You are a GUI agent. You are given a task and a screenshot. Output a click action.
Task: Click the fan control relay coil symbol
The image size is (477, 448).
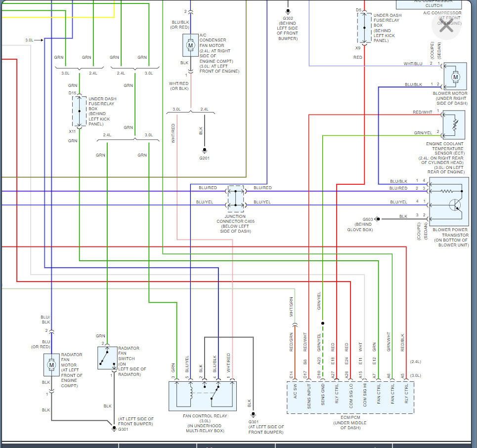tap(191, 392)
